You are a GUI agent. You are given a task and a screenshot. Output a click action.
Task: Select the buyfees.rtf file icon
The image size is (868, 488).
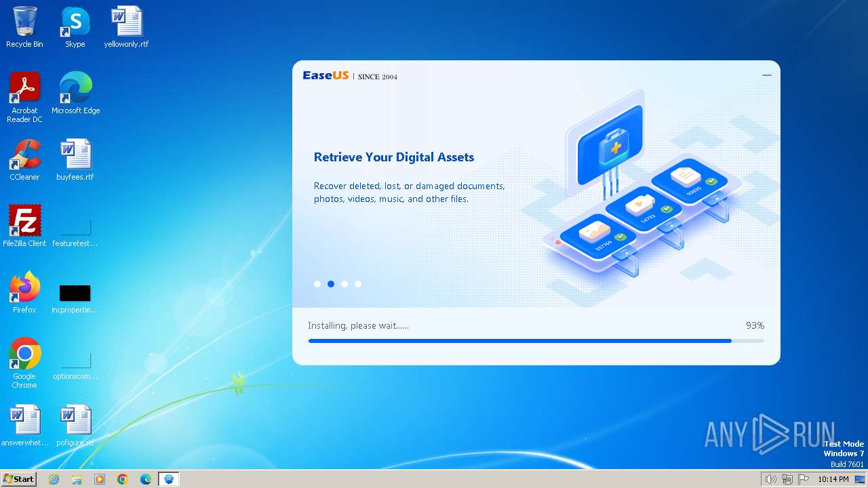[x=75, y=160]
